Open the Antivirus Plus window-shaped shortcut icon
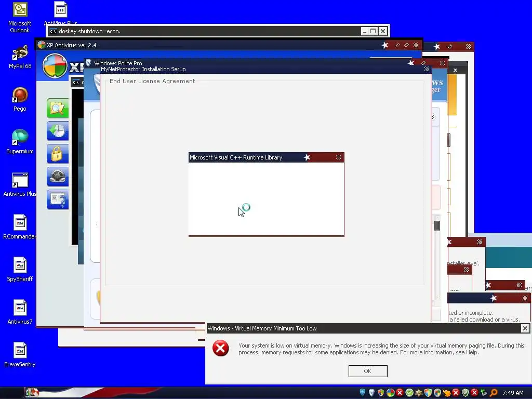 (20, 180)
